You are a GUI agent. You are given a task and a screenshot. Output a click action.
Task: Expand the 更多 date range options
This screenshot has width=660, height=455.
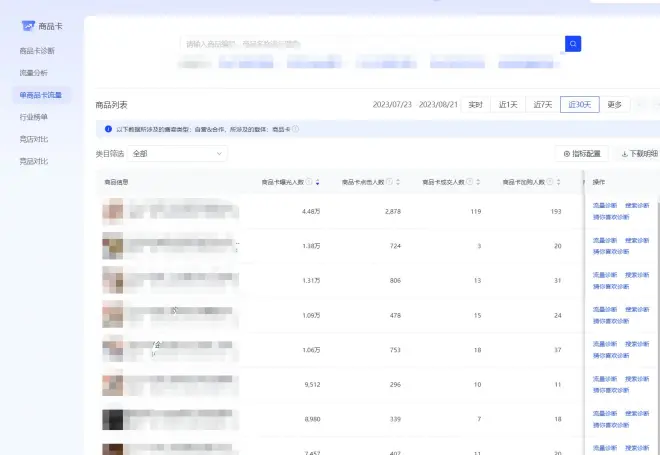tap(614, 105)
